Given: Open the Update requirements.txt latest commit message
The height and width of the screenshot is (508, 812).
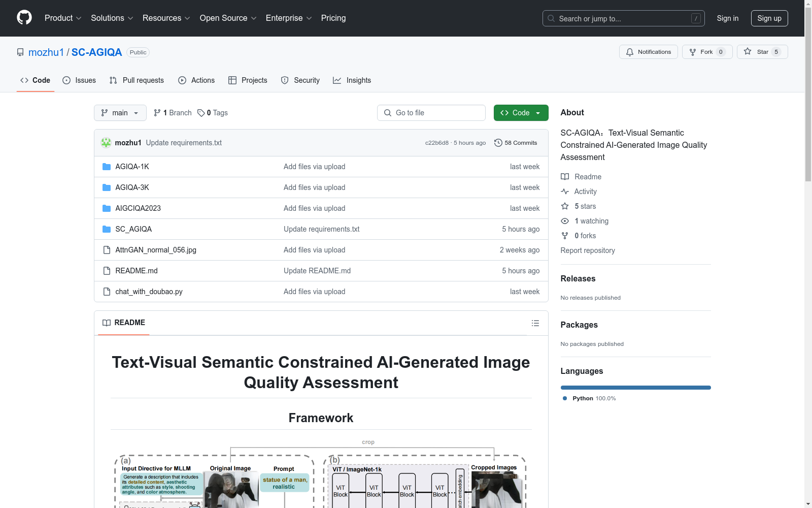Looking at the screenshot, I should (x=184, y=143).
